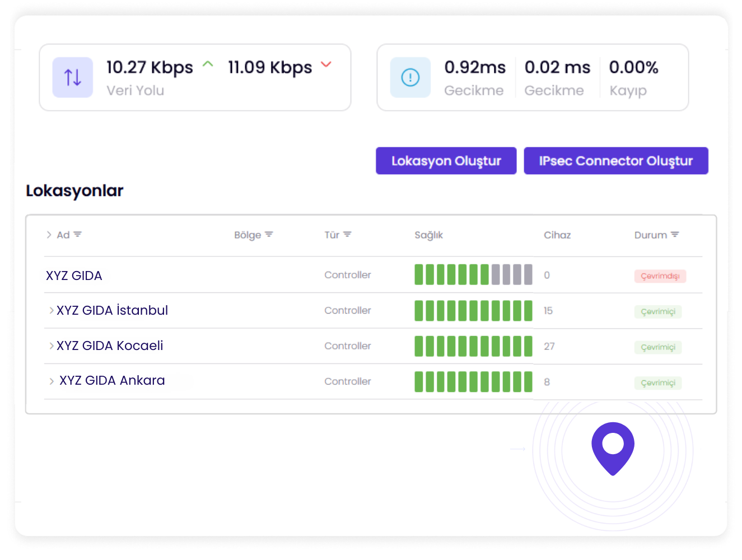Expand the XYZ GIDA Ankara row
This screenshot has height=560, width=742.
click(52, 381)
